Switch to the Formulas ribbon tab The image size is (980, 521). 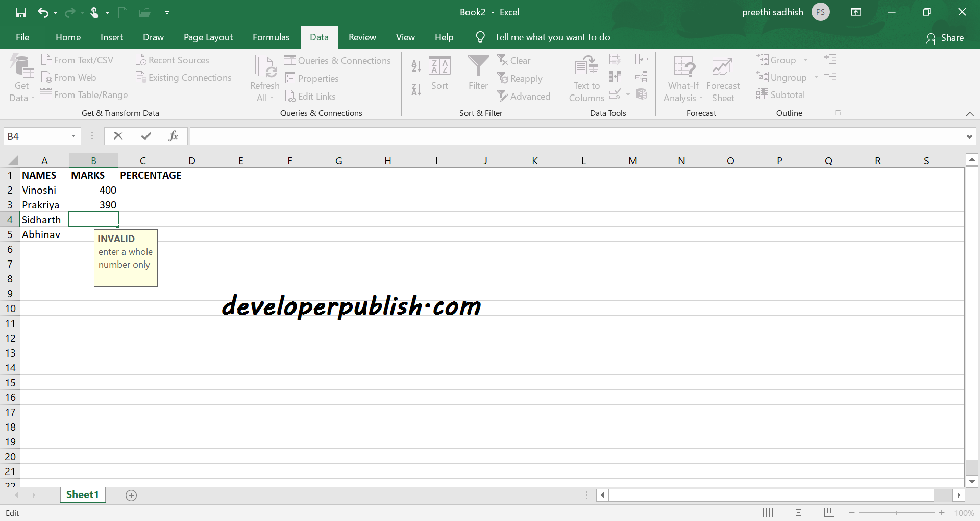(x=271, y=37)
